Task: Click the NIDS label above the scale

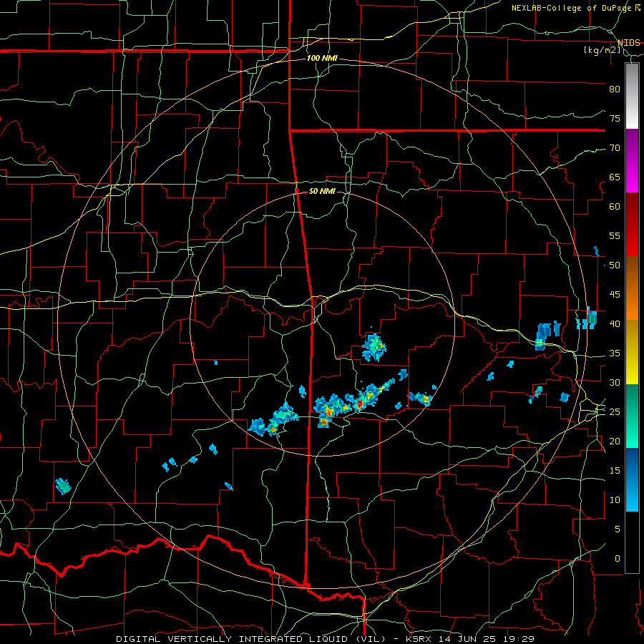Action: click(629, 43)
